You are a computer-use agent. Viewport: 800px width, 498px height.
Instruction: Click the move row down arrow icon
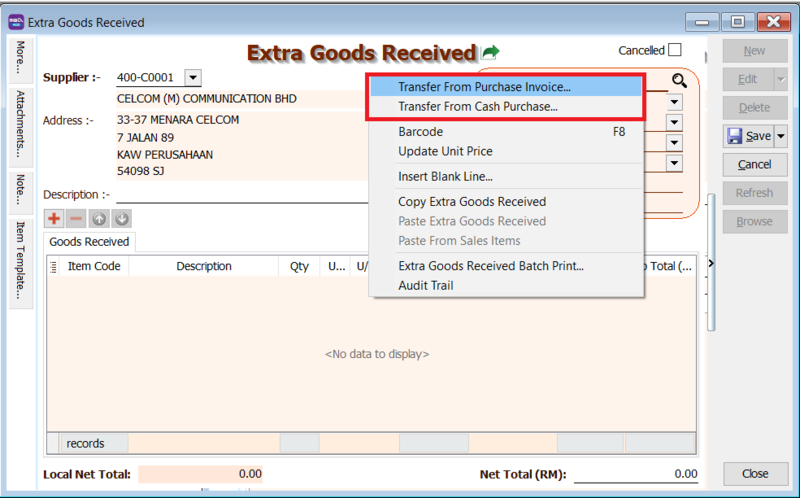click(121, 218)
